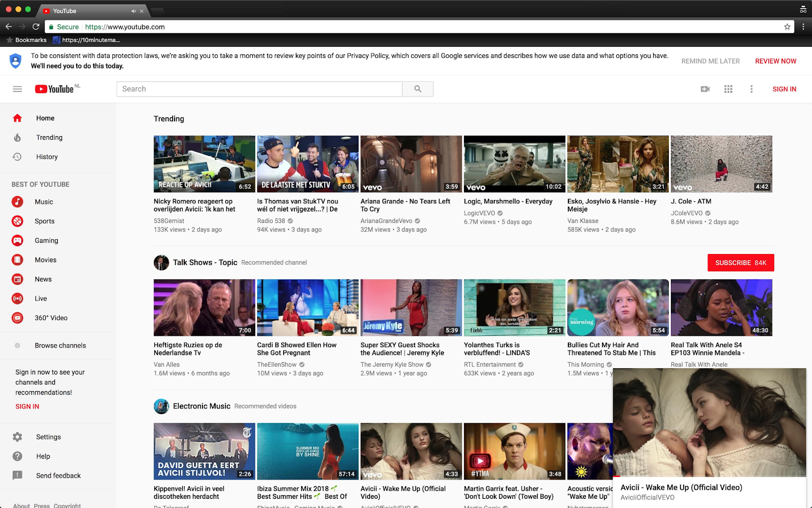Screen dimensions: 812x508
Task: Open Esko, Josylvio & Hansie title
Action: (612, 205)
